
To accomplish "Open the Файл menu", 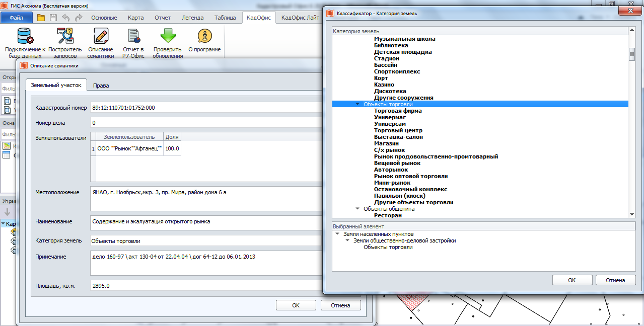I will point(16,18).
